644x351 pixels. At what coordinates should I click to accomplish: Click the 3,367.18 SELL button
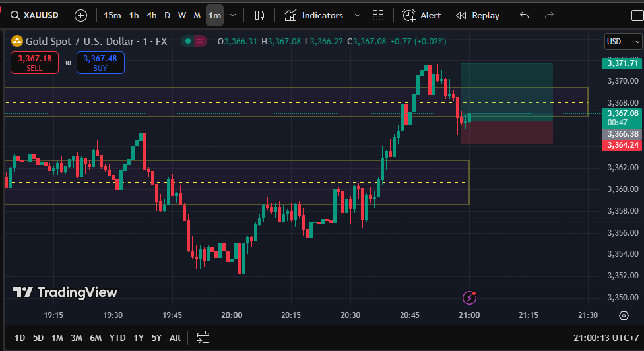[34, 63]
